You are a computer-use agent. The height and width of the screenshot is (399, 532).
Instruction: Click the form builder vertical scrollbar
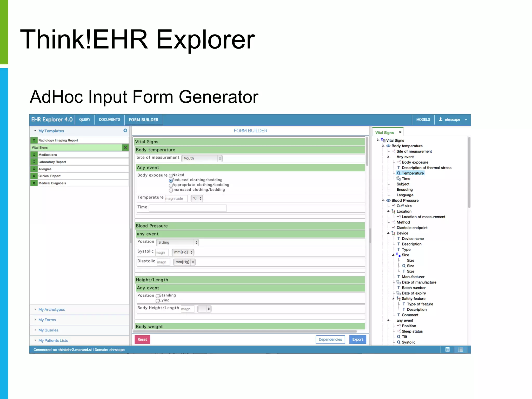click(367, 151)
